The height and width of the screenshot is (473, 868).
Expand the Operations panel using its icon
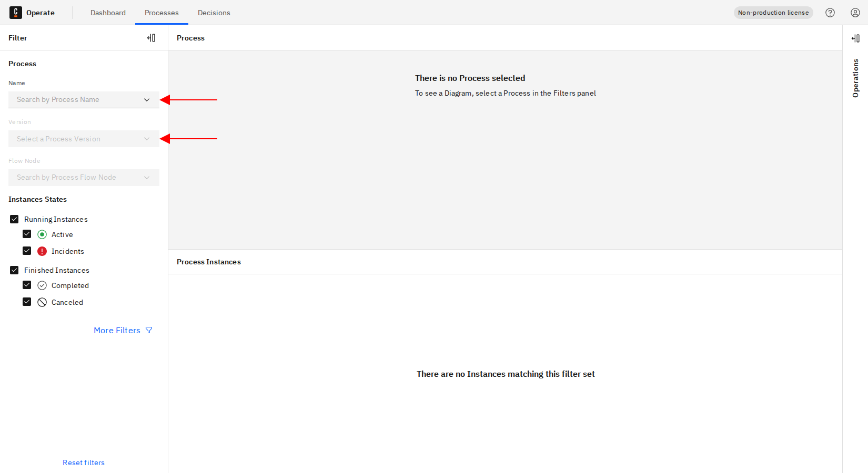855,38
